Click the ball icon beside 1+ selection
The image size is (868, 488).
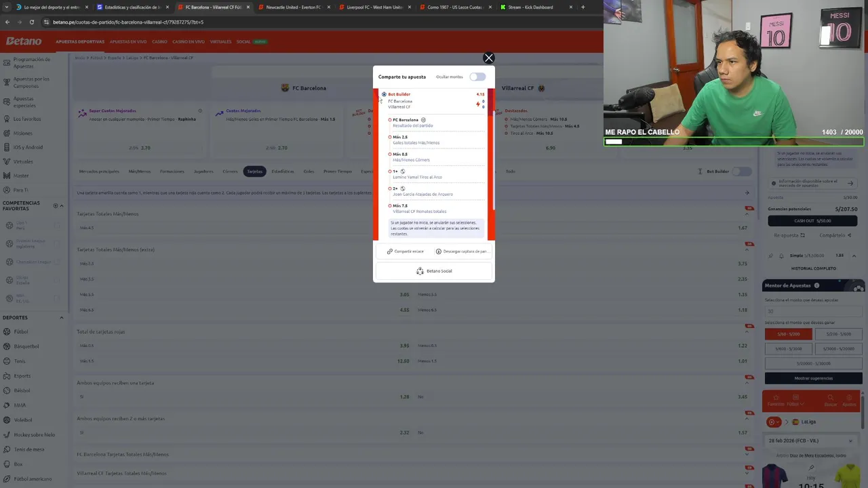pos(402,171)
